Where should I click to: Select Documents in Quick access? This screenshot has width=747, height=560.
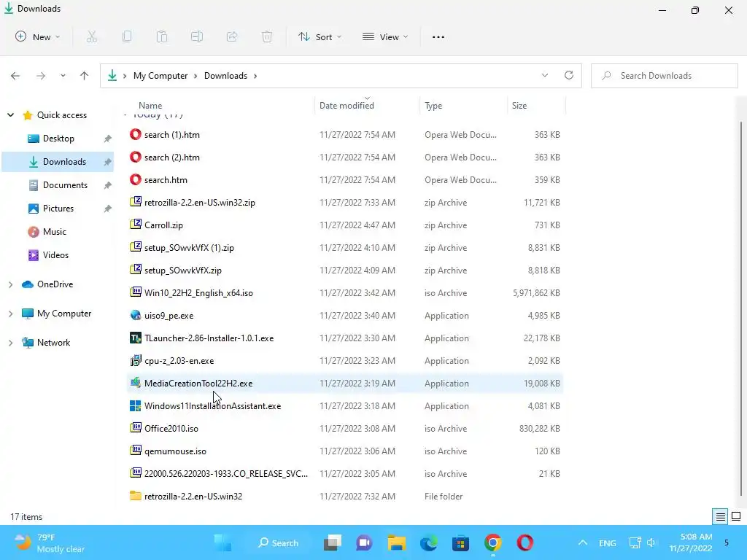pyautogui.click(x=58, y=185)
